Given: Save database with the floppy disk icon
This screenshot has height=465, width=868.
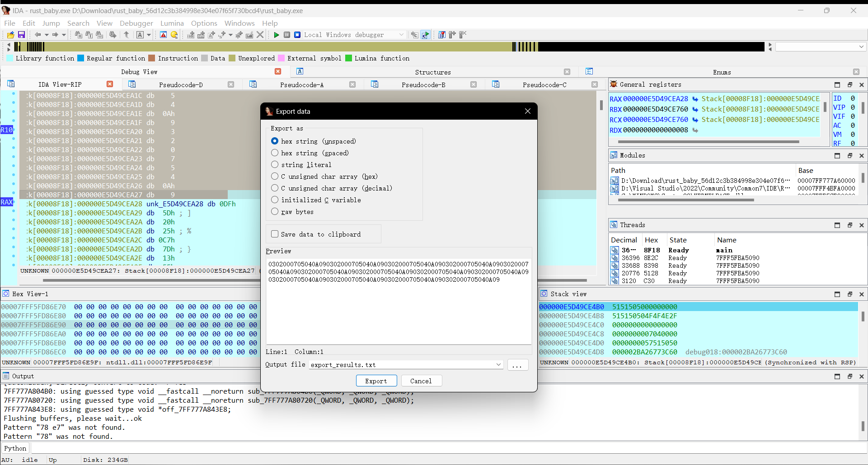Looking at the screenshot, I should 21,35.
